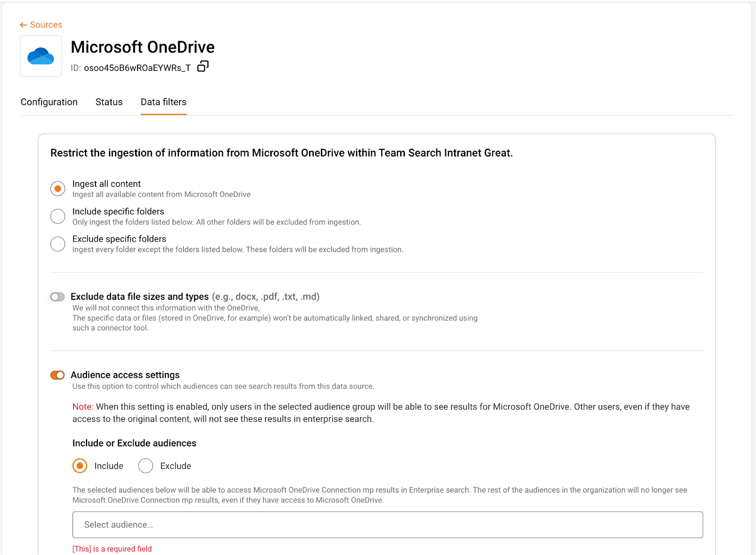Click the back arrow beside Sources

[23, 25]
